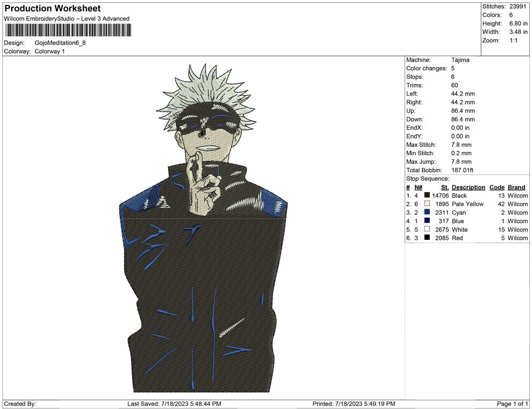Viewport: 532px width, 409px height.
Task: Click the "Pale Yellow" description text
Action: point(468,204)
